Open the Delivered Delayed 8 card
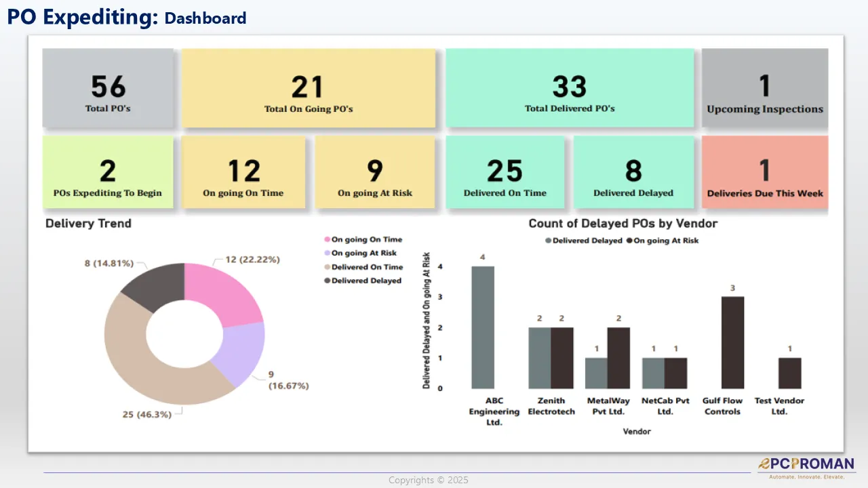868x488 pixels. [633, 172]
